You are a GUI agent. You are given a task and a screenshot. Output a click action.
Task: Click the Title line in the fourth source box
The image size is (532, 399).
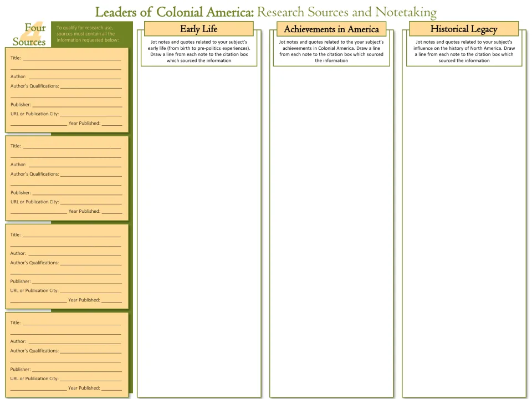point(72,323)
